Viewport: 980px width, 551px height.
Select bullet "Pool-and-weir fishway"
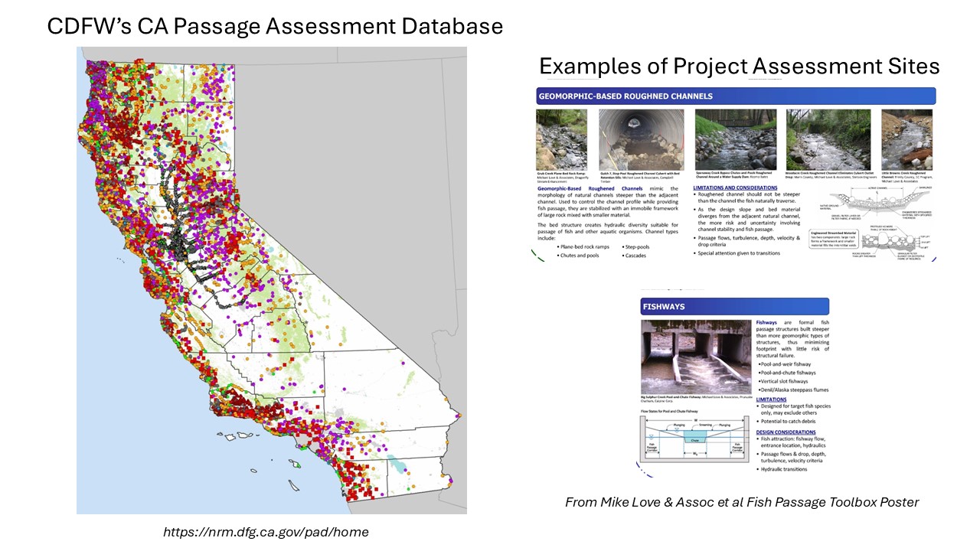point(786,364)
